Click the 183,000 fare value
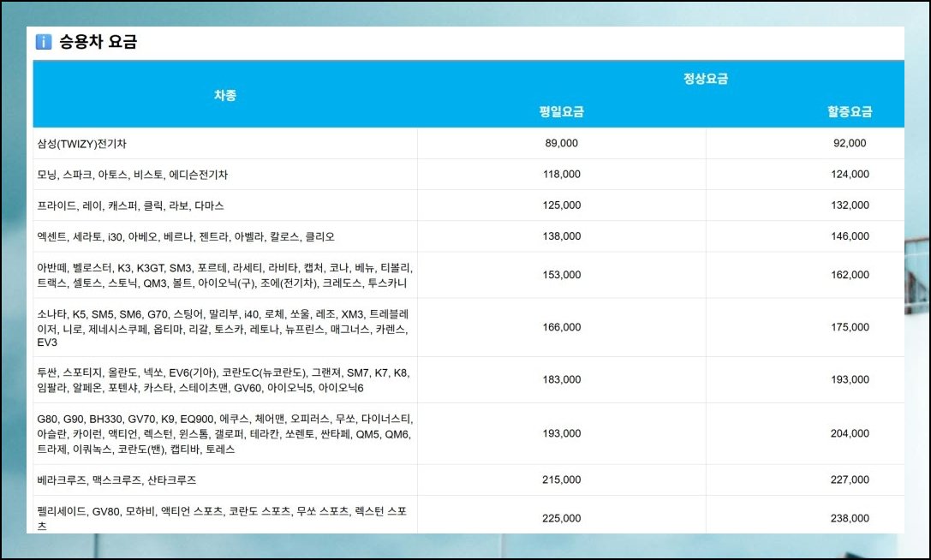This screenshot has height=560, width=931. click(562, 379)
